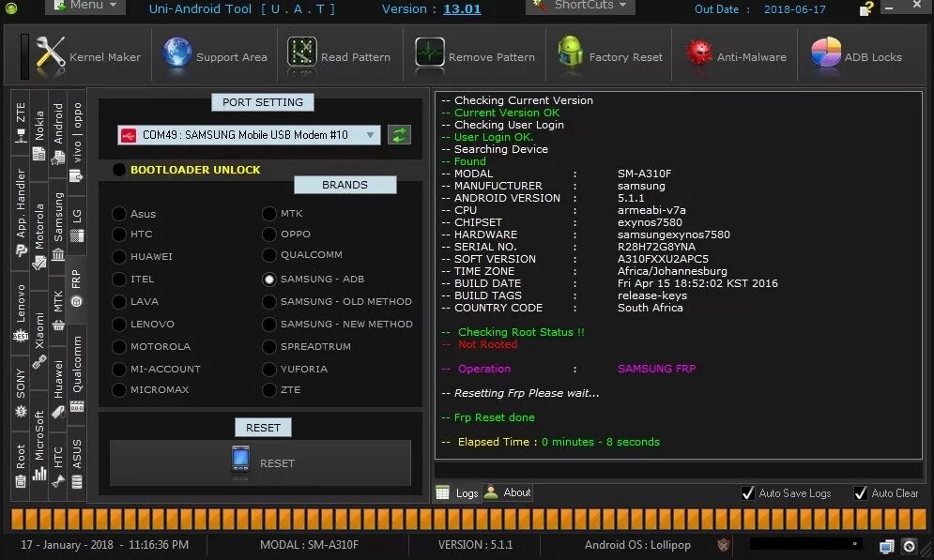
Task: Open the Nokia side tab
Action: [x=38, y=136]
